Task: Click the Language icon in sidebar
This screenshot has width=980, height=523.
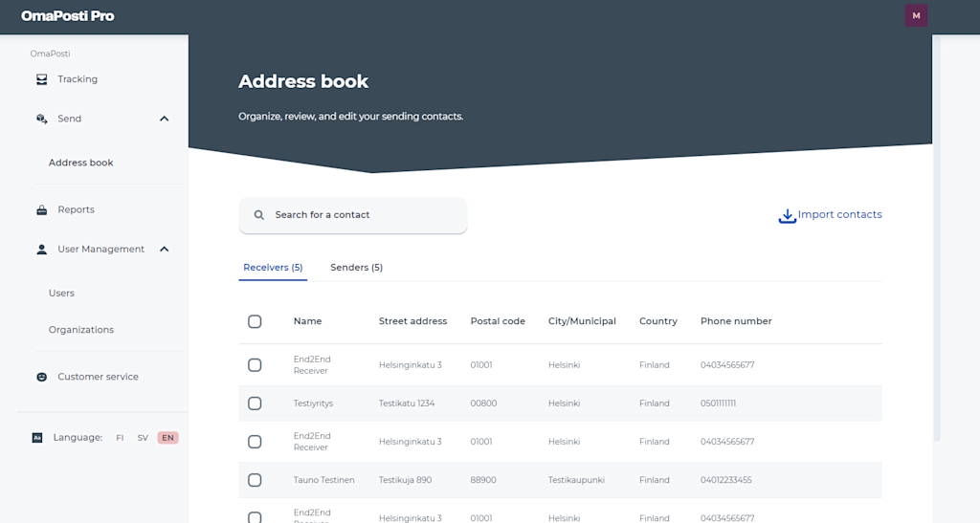Action: [37, 438]
